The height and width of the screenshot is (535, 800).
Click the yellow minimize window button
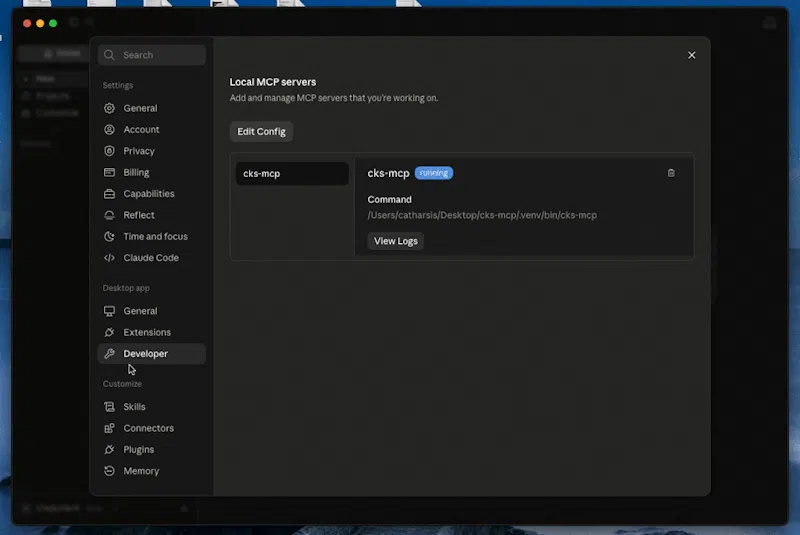click(x=40, y=23)
